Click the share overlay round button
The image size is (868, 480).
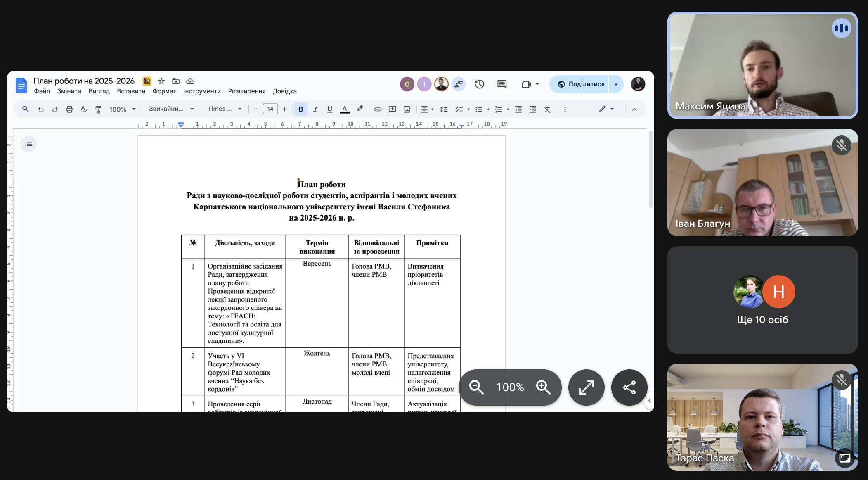click(629, 387)
